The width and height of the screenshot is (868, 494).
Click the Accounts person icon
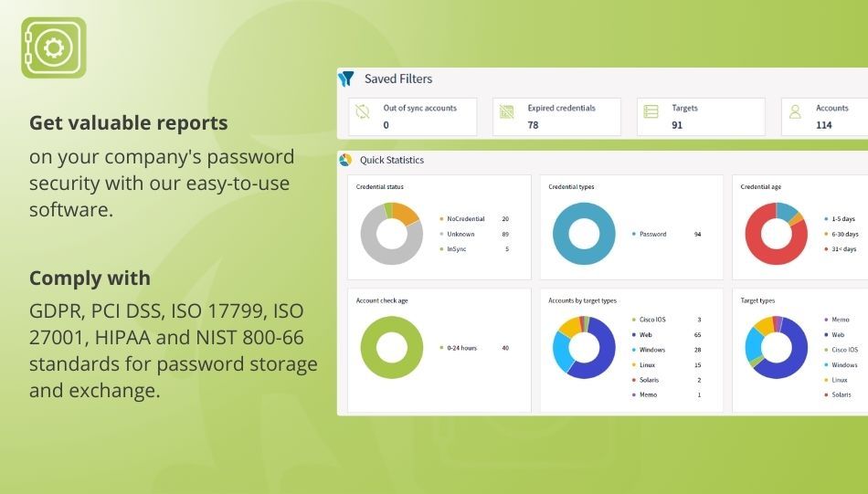coord(795,111)
